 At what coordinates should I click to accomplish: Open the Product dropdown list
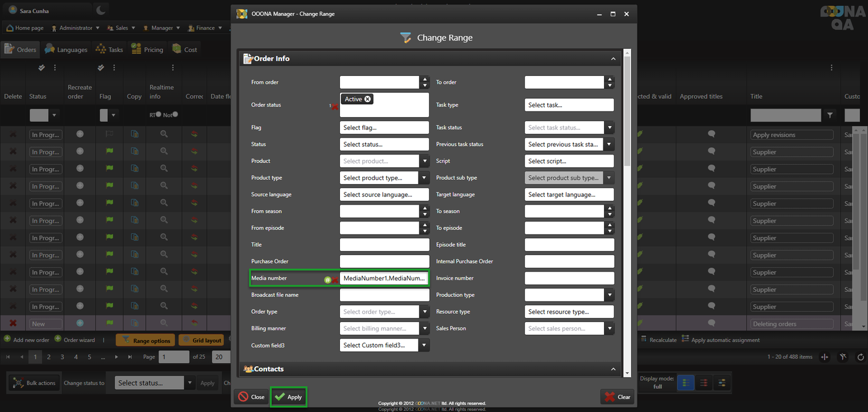(424, 161)
